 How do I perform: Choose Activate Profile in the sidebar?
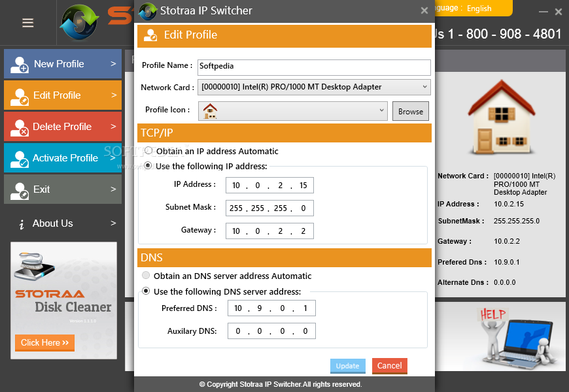click(x=63, y=157)
